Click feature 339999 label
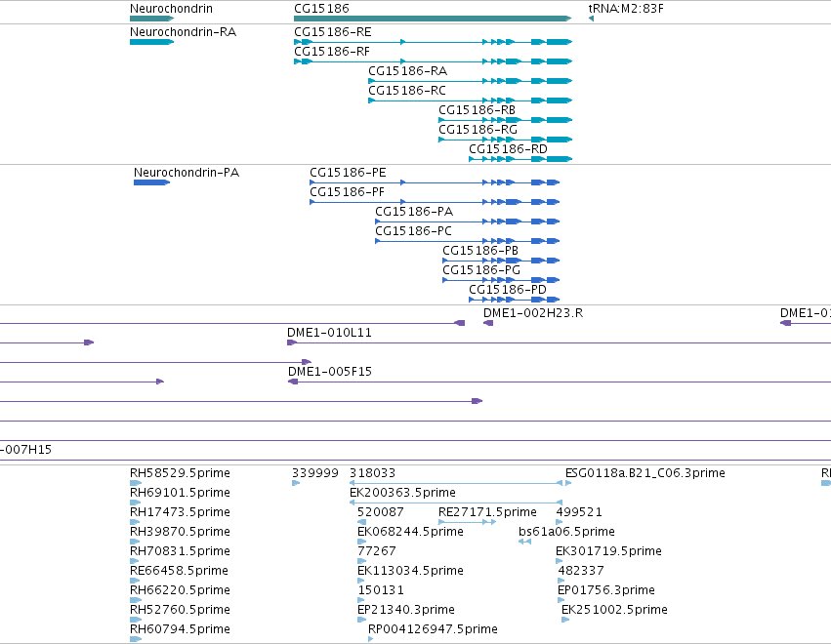The height and width of the screenshot is (644, 831). (x=314, y=473)
